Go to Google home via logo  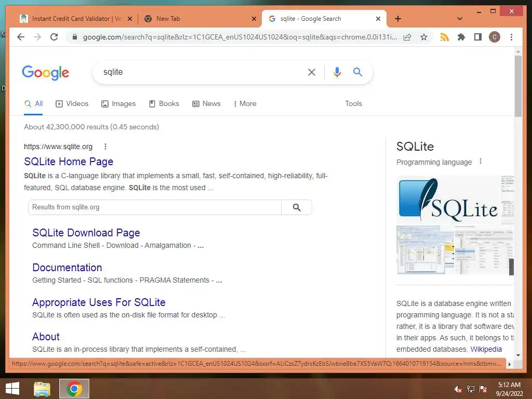coord(46,73)
